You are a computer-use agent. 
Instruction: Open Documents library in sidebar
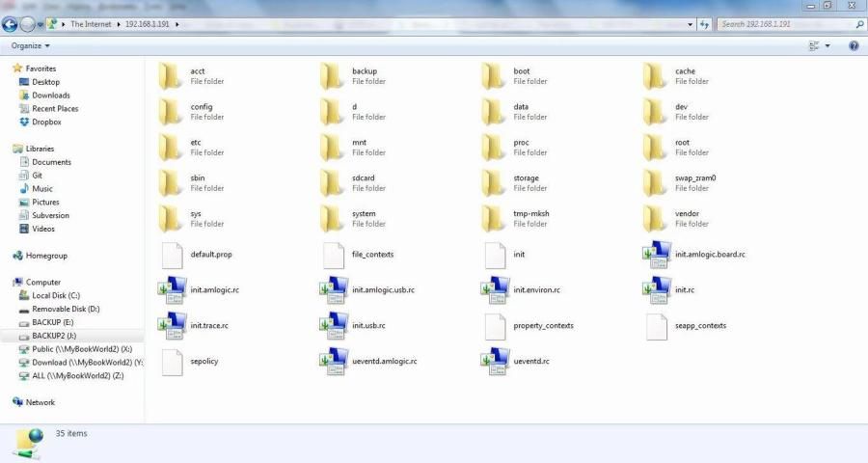[x=51, y=162]
